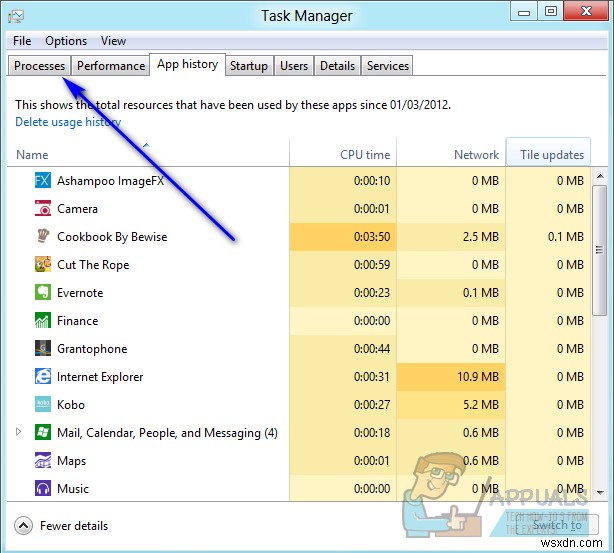Switch to the Details tab

point(337,65)
